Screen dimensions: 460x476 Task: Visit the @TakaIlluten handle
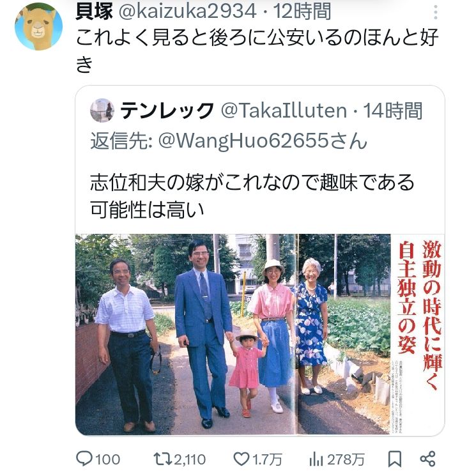pyautogui.click(x=284, y=111)
